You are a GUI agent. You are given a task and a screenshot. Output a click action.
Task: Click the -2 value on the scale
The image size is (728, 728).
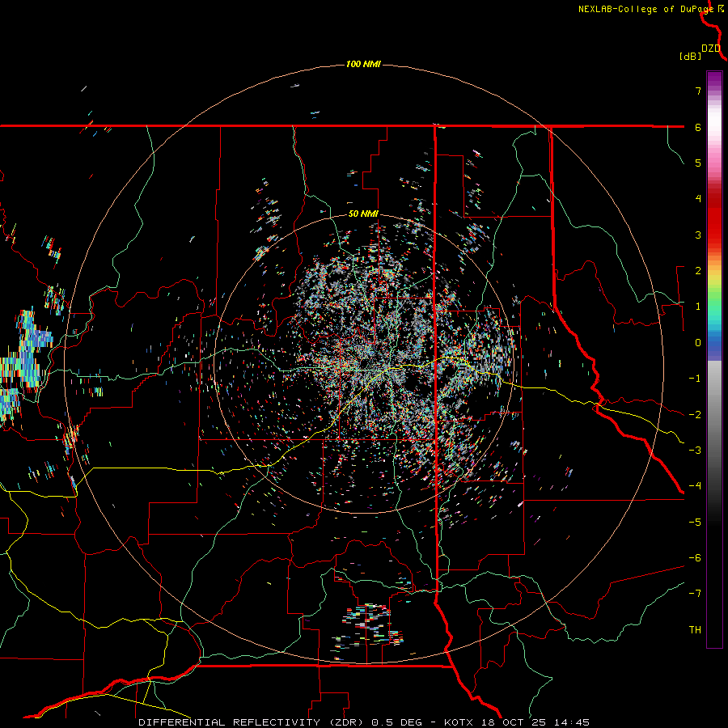[x=695, y=415]
